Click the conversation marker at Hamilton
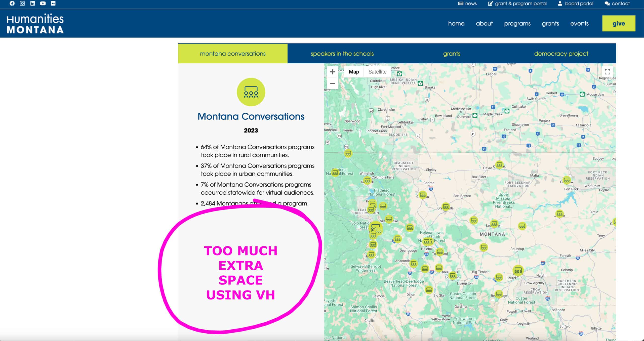Viewport: 644px width, 341px height. (372, 255)
